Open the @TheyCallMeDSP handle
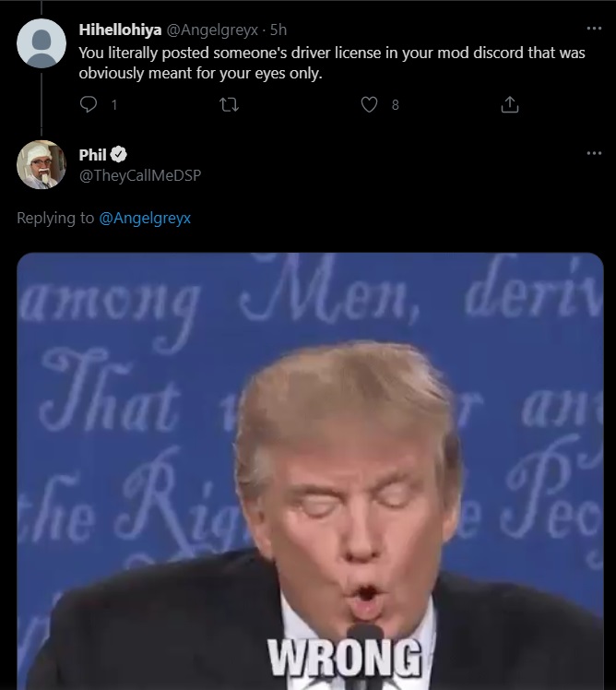The height and width of the screenshot is (690, 616). (x=140, y=175)
